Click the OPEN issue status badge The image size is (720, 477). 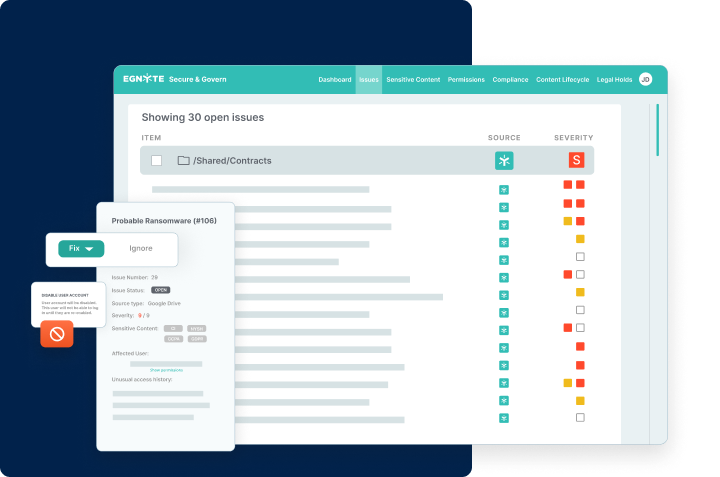click(x=161, y=290)
